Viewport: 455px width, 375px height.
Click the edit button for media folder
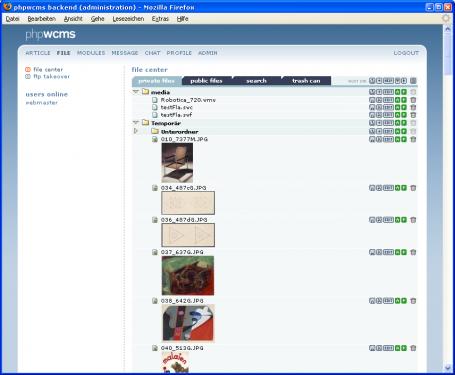click(x=388, y=92)
